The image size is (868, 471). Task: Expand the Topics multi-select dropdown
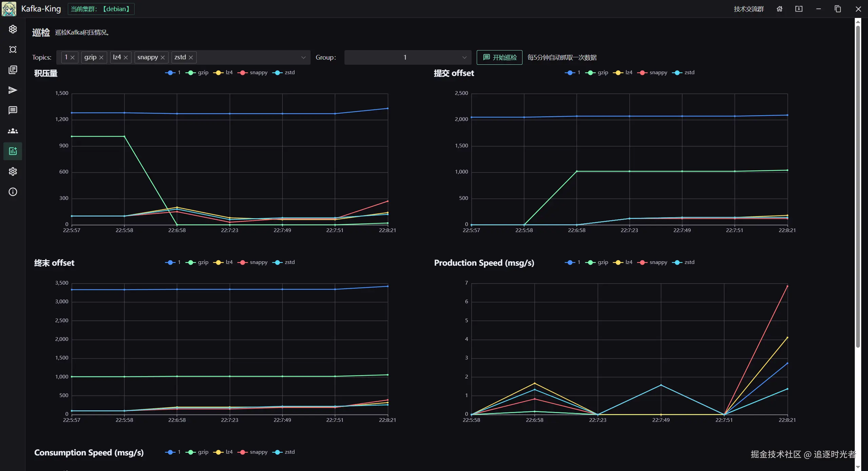pyautogui.click(x=303, y=57)
